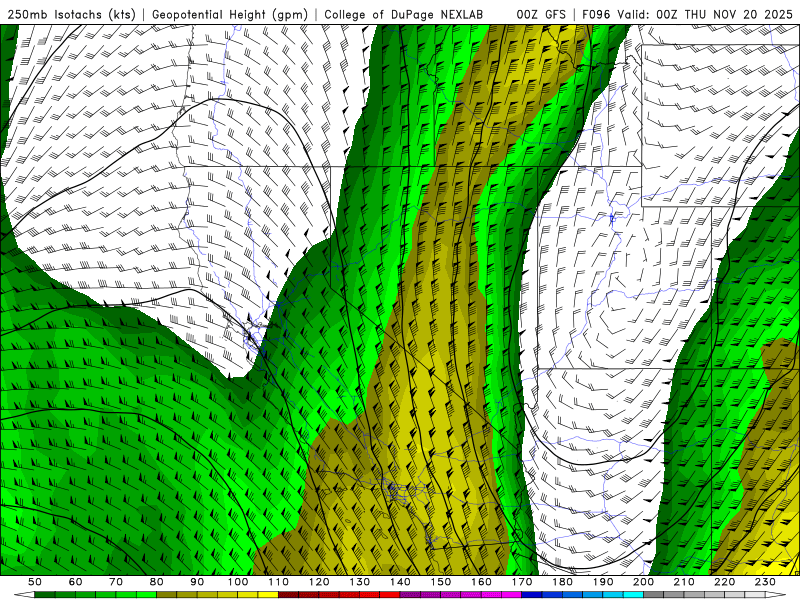The height and width of the screenshot is (600, 800).
Task: Click the "00Z GFS" model run label
Action: [x=541, y=15]
